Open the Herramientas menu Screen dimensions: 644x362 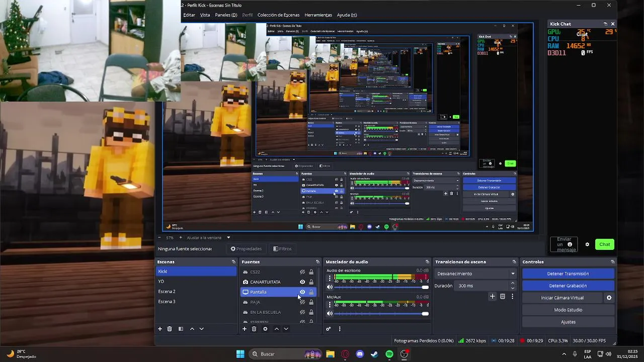pyautogui.click(x=318, y=15)
